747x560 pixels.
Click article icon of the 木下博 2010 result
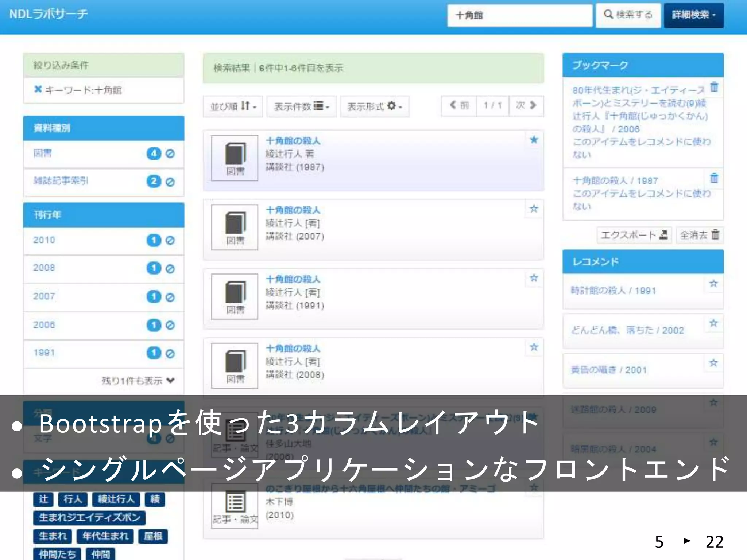[x=235, y=506]
